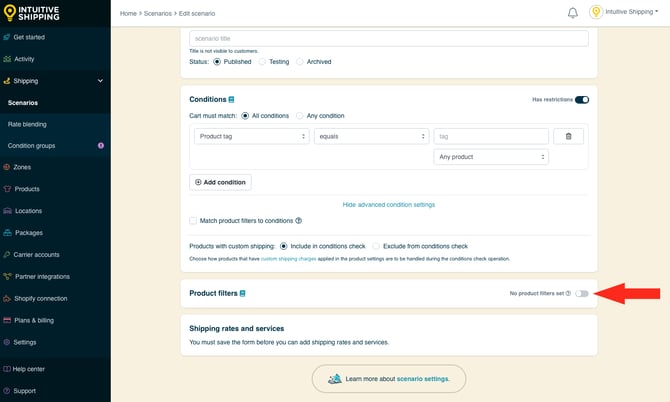Image resolution: width=670 pixels, height=402 pixels.
Task: Select Any condition match option
Action: tap(300, 116)
